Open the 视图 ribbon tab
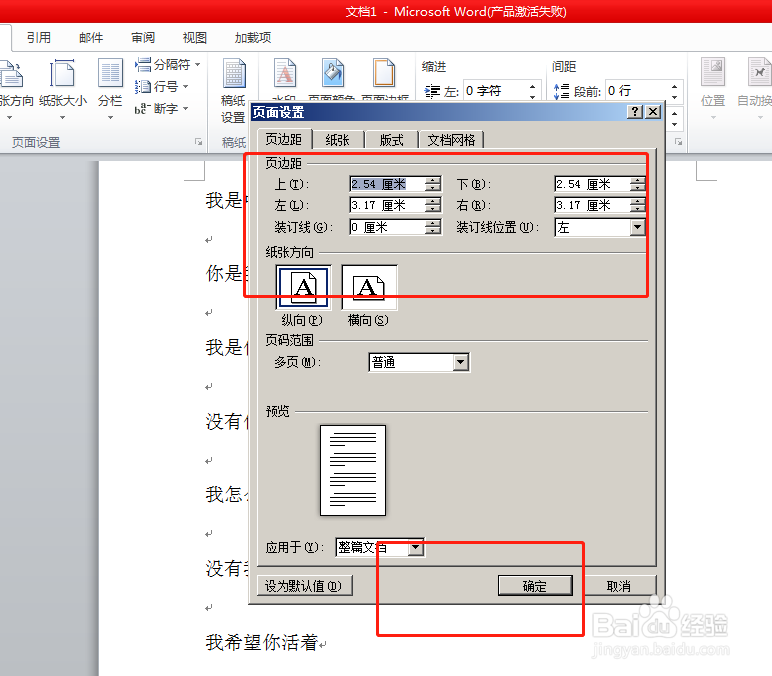The height and width of the screenshot is (676, 772). click(x=194, y=37)
